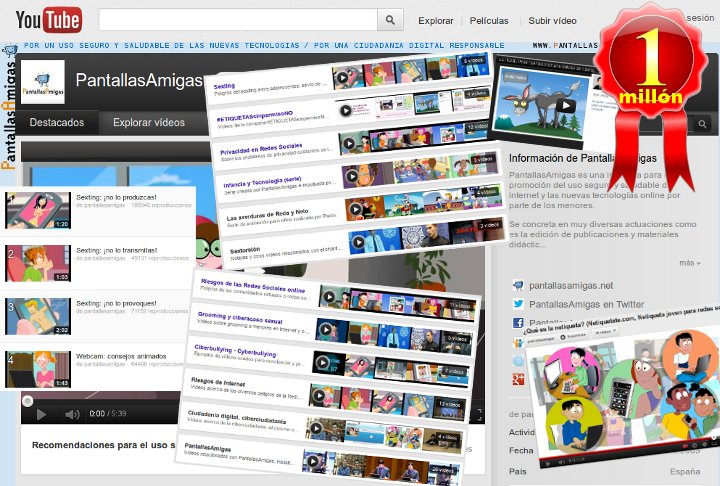Play all 'Riesgos de las Redes Sociales'
Image resolution: width=720 pixels, height=486 pixels.
pos(329,297)
